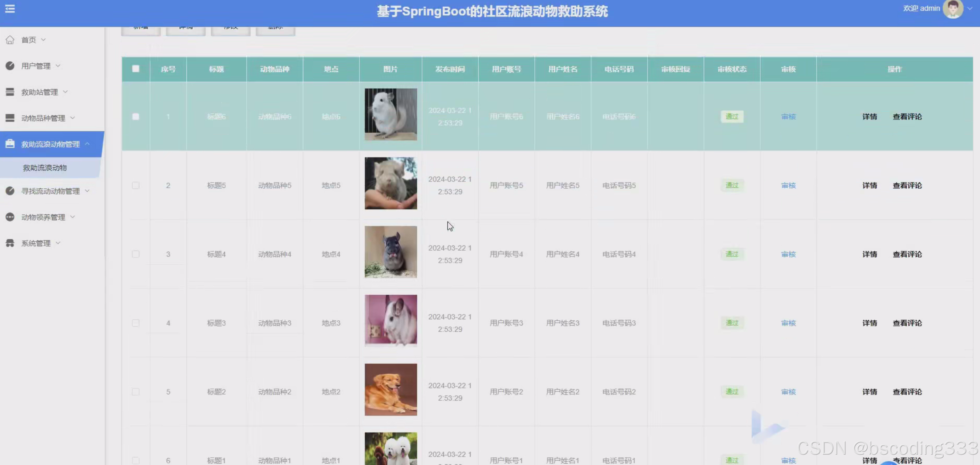Click the user management icon beside 用户管理
The image size is (980, 465).
click(x=9, y=65)
